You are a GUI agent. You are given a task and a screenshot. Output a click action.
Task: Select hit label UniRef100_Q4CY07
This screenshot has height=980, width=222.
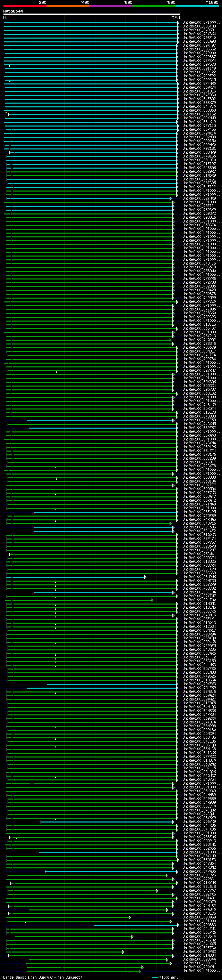(x=199, y=890)
